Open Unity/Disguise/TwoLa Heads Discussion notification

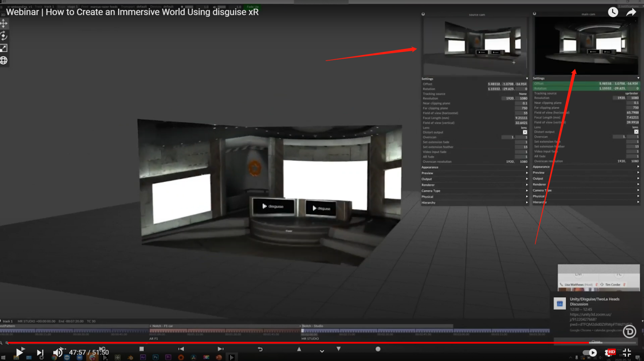tap(595, 301)
